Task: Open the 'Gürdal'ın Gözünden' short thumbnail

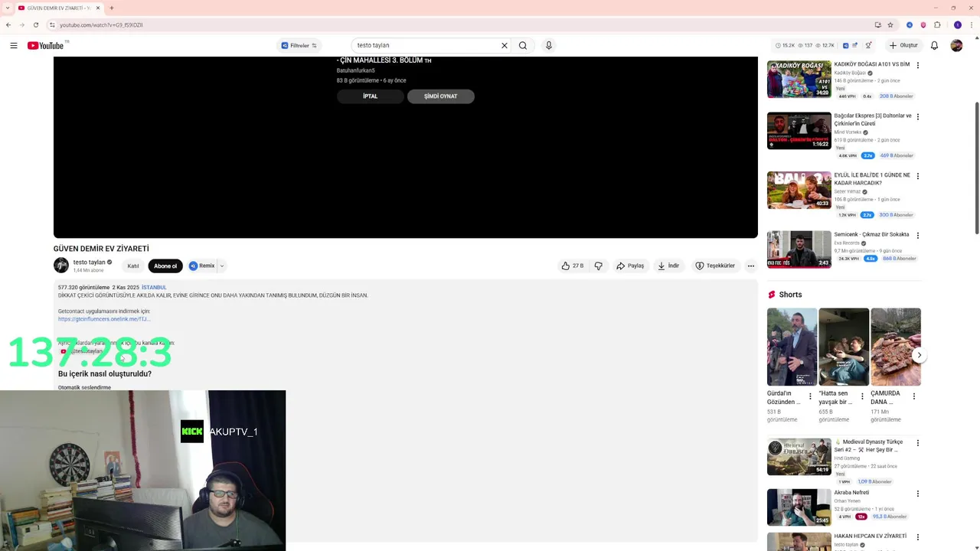Action: point(792,347)
